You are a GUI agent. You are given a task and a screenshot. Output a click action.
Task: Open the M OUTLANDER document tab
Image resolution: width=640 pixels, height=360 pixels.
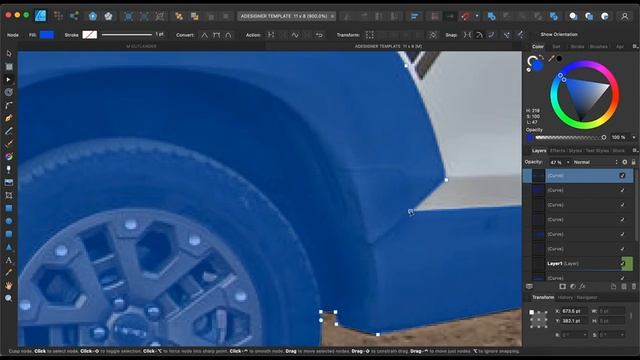pos(141,46)
